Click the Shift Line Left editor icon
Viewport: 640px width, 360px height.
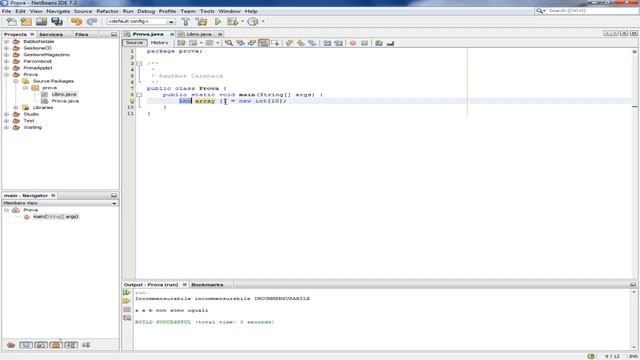[x=327, y=43]
